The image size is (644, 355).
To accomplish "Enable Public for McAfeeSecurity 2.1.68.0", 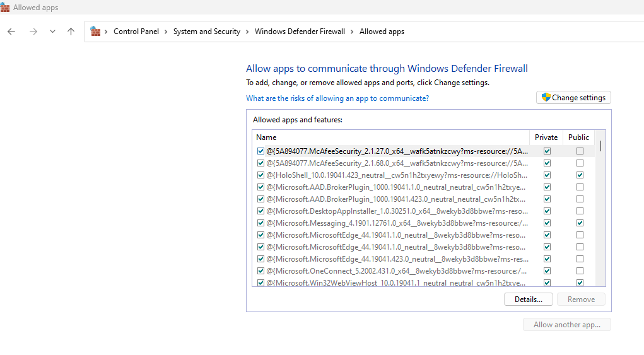I will click(x=580, y=163).
